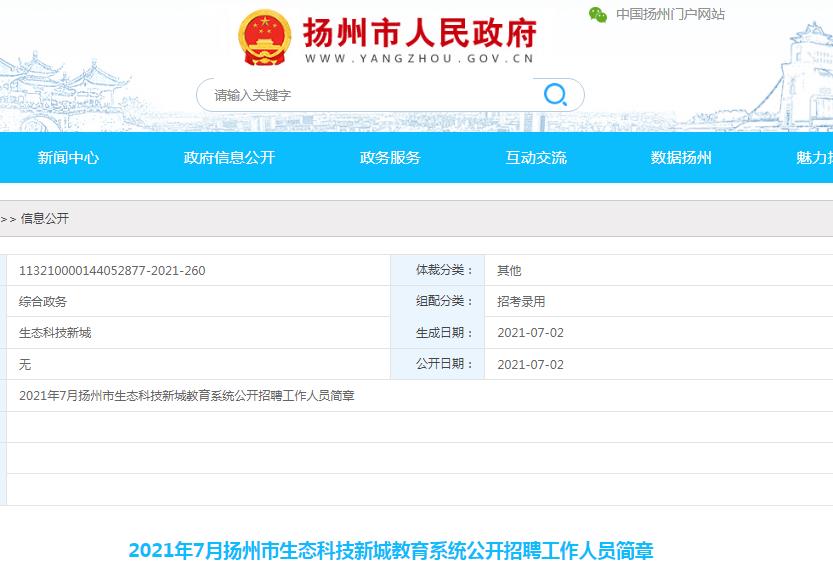Click the 生态科技新城 publisher cell

(55, 333)
